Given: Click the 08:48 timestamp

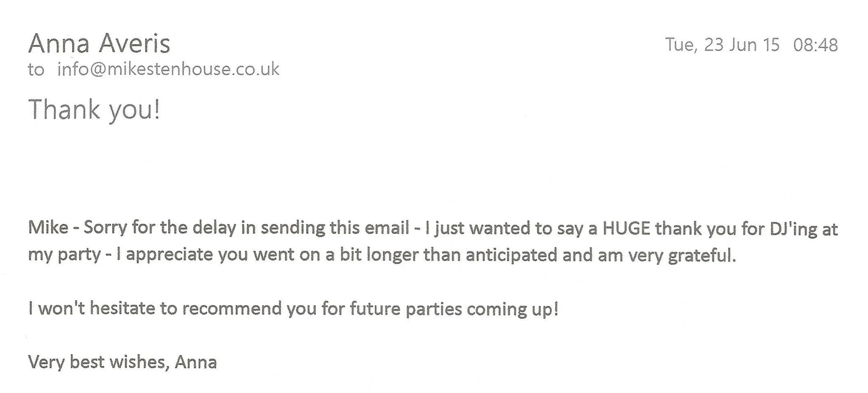Looking at the screenshot, I should click(x=816, y=45).
